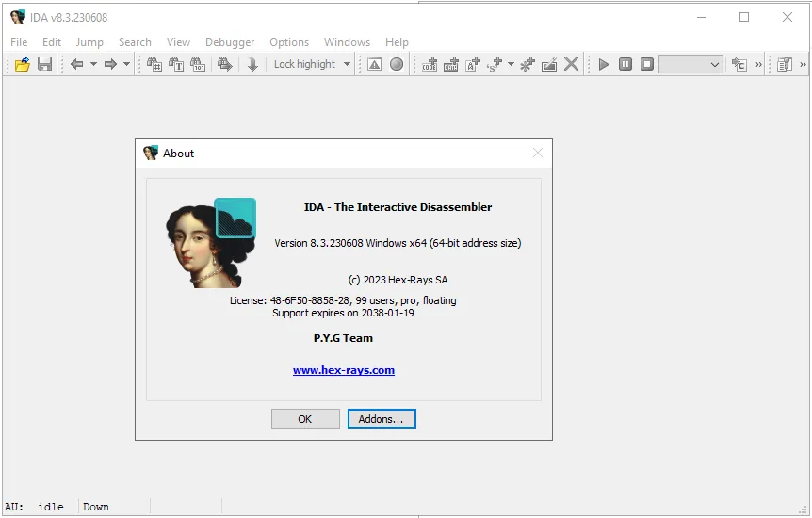Open the Debugger menu
Image resolution: width=812 pixels, height=518 pixels.
tap(230, 42)
